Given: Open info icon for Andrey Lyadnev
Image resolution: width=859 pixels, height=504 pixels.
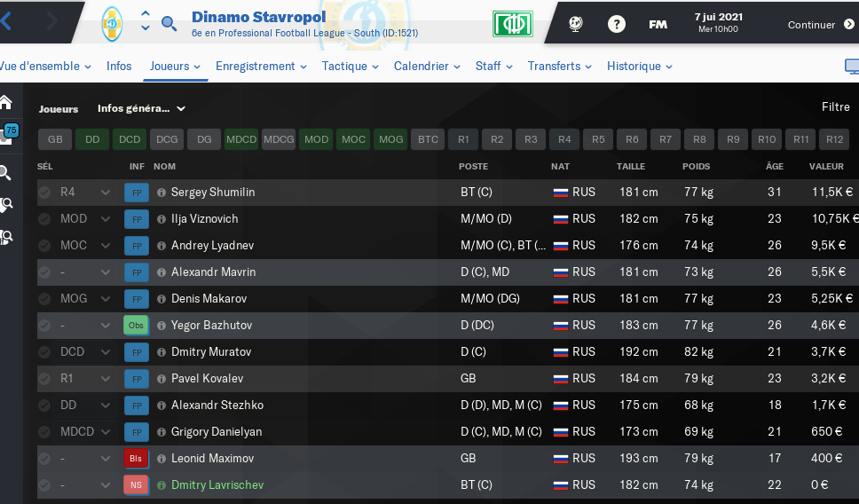Looking at the screenshot, I should (162, 246).
